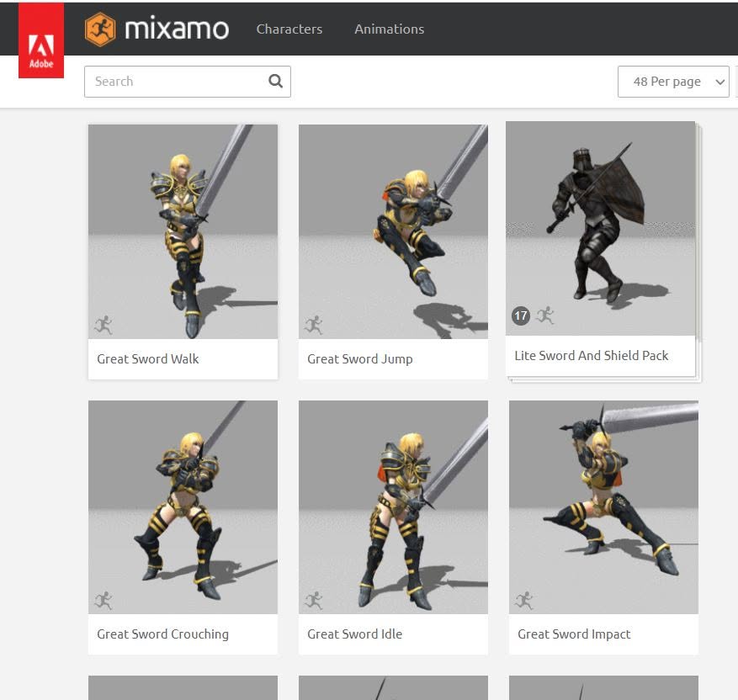
Task: Open the Lite Sword And Shield Pack thumbnail
Action: 601,228
